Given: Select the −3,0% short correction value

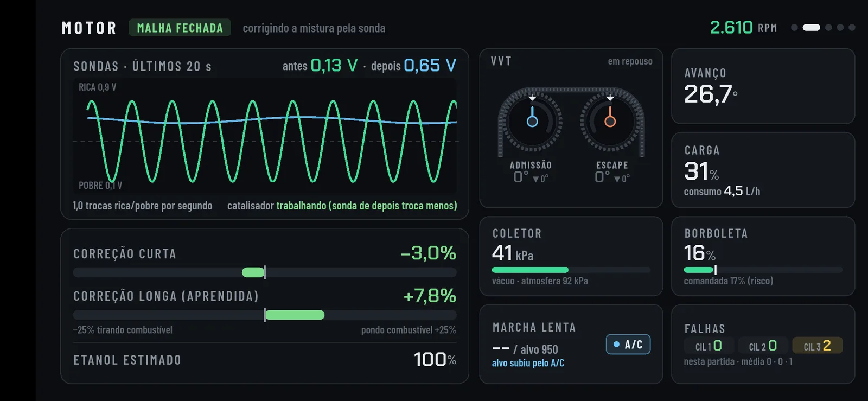Looking at the screenshot, I should (428, 253).
